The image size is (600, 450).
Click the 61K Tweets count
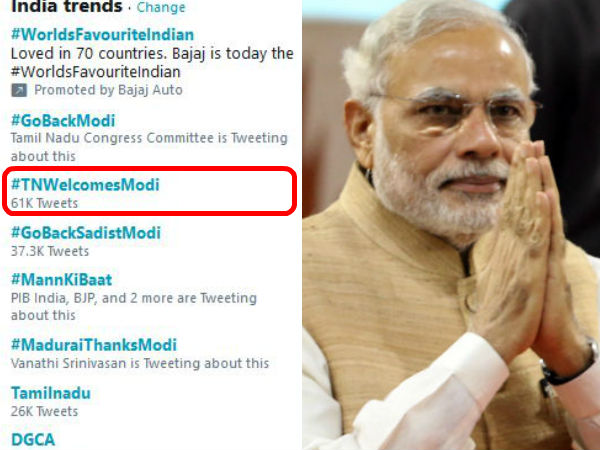(44, 203)
